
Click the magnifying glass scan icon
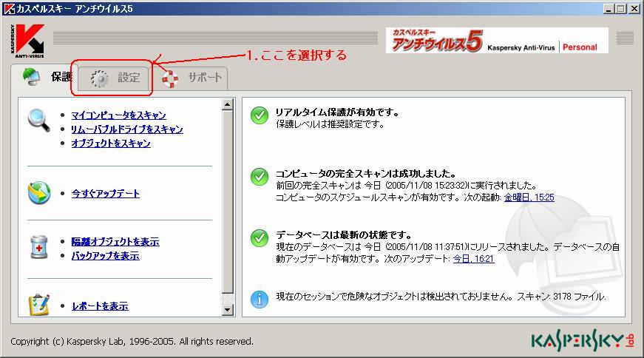coord(39,120)
